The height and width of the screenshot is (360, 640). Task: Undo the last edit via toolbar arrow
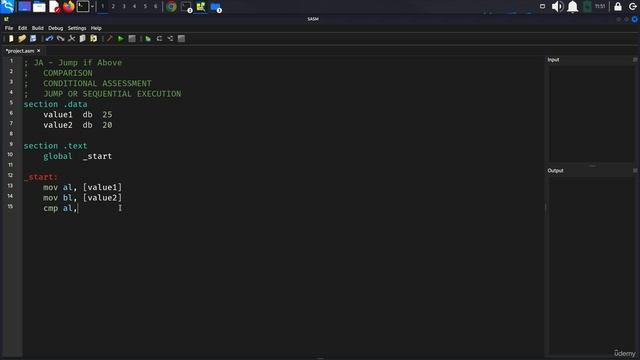tap(49, 39)
